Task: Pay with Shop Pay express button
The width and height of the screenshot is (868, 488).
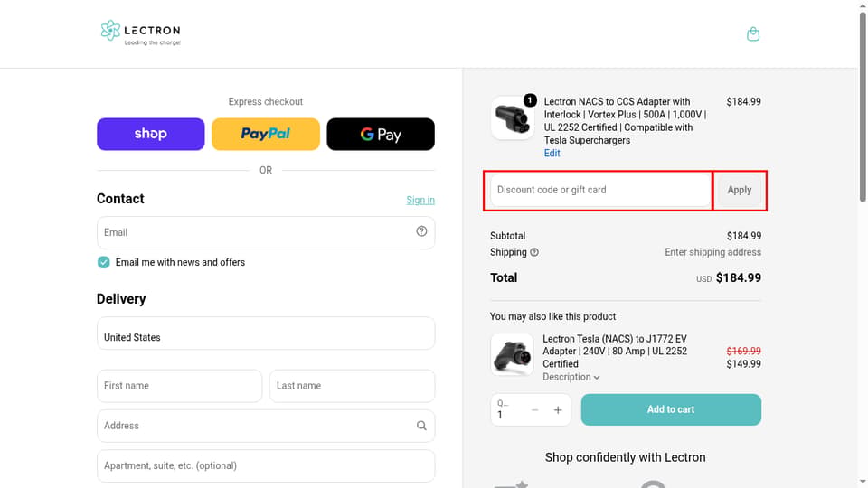Action: [151, 134]
